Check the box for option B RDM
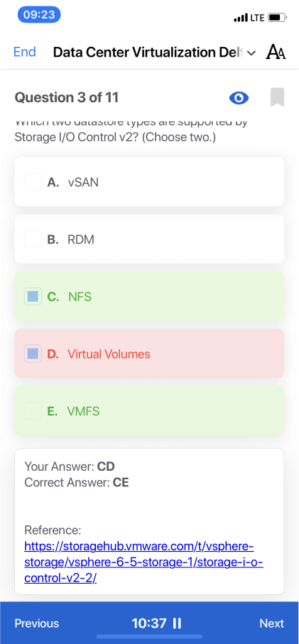Image resolution: width=299 pixels, height=644 pixels. [x=33, y=239]
